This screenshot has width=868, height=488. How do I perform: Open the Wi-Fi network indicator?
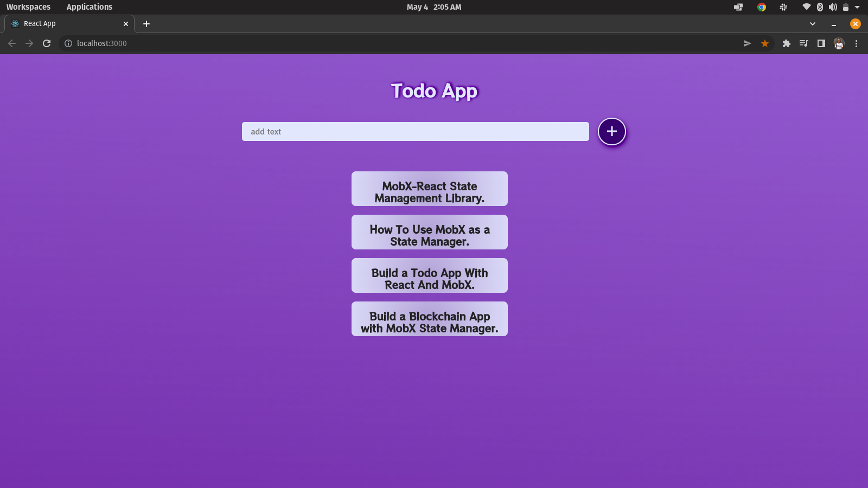point(807,7)
